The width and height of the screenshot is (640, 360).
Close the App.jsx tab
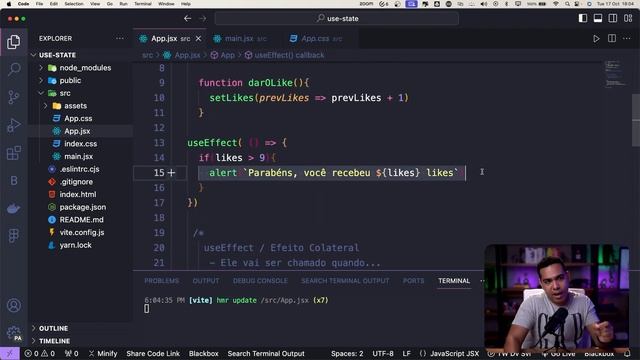click(x=198, y=38)
